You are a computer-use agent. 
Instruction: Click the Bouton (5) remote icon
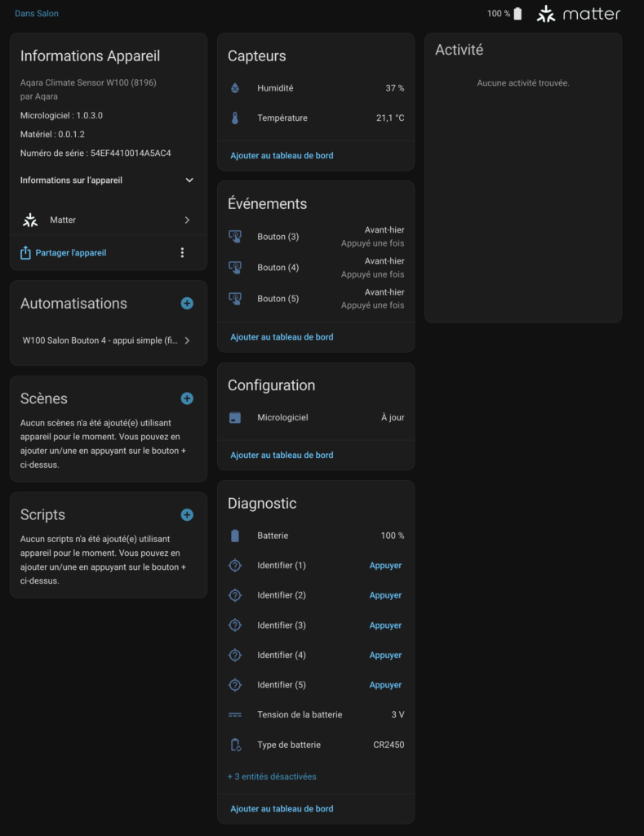[234, 298]
